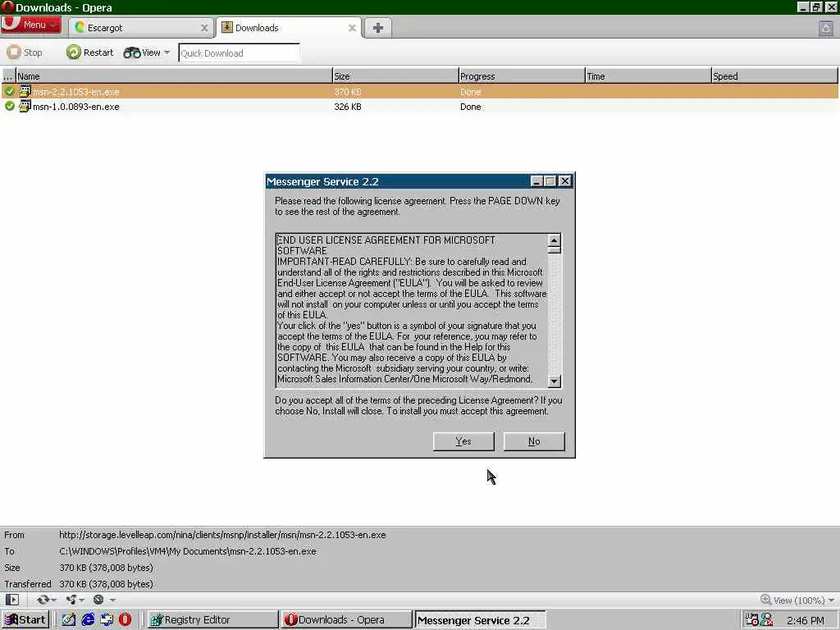Viewport: 840px width, 630px height.
Task: Click Show Desktop quick launch icon
Action: [69, 620]
